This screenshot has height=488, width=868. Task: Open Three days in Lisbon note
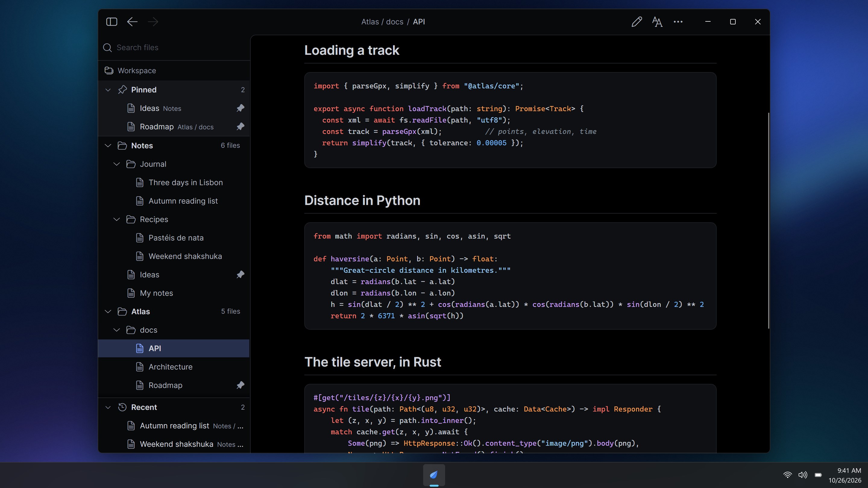pyautogui.click(x=174, y=183)
